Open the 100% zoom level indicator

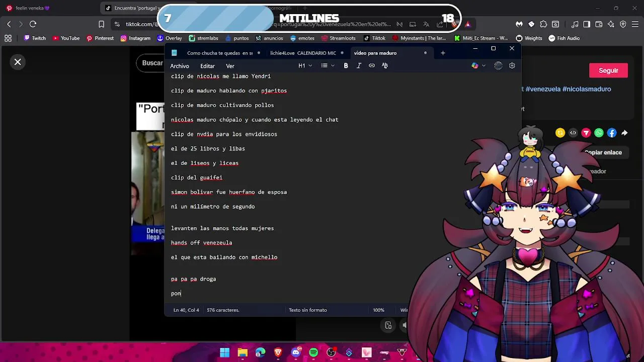point(379,310)
